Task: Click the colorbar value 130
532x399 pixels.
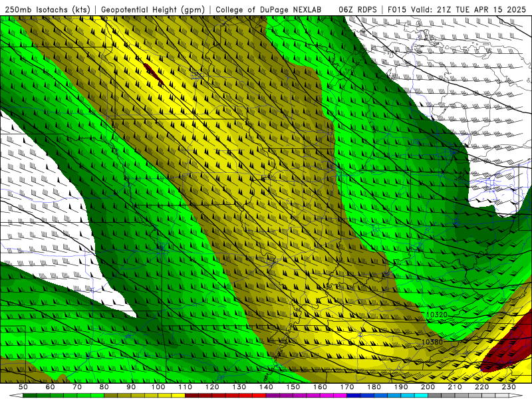Action: click(239, 387)
